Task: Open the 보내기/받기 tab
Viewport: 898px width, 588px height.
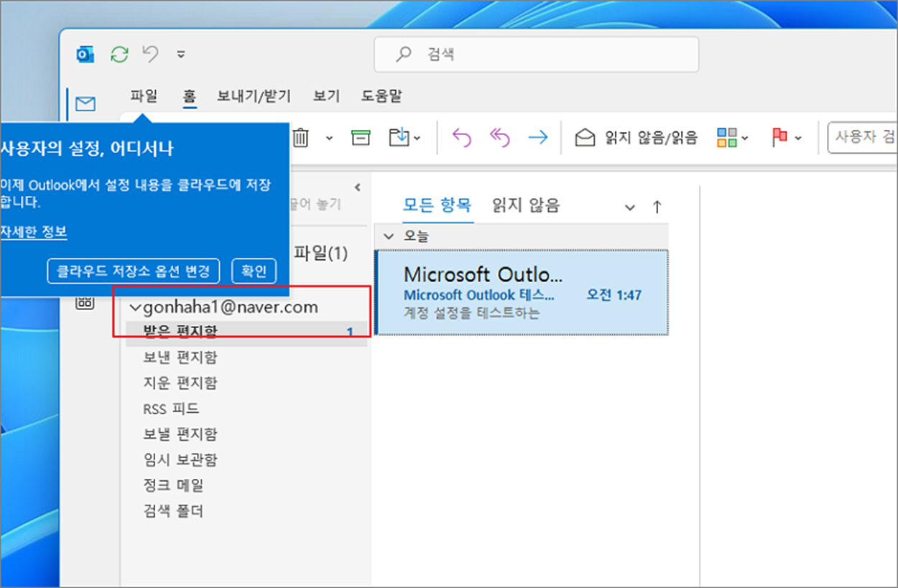Action: click(254, 95)
